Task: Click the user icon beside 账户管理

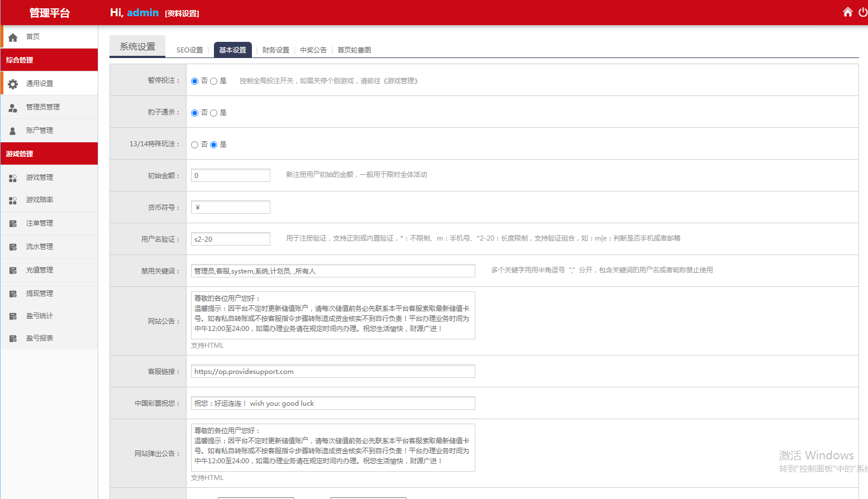Action: [x=13, y=131]
